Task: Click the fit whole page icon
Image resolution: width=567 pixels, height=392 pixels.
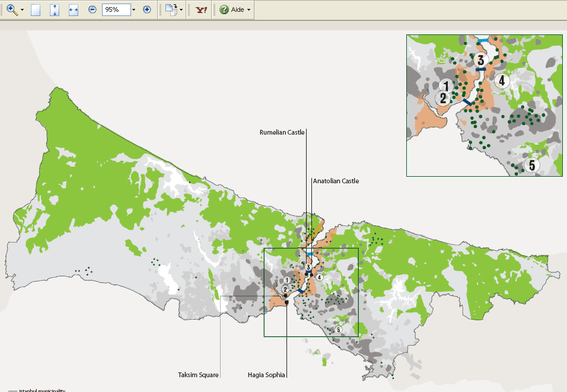Action: [35, 9]
